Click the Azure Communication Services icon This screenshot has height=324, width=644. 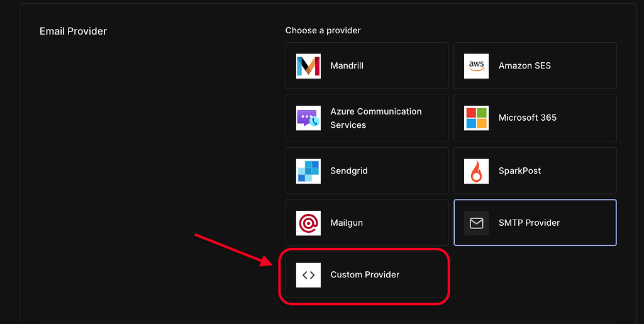[x=308, y=118]
